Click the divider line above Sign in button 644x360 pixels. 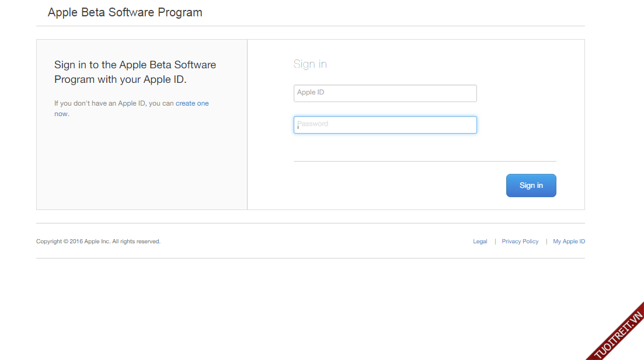coord(424,161)
